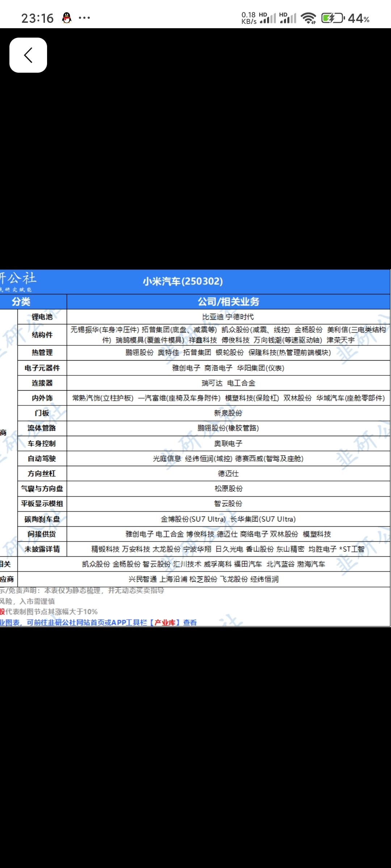Tap the battery charging icon
The image size is (391, 868).
tap(332, 18)
